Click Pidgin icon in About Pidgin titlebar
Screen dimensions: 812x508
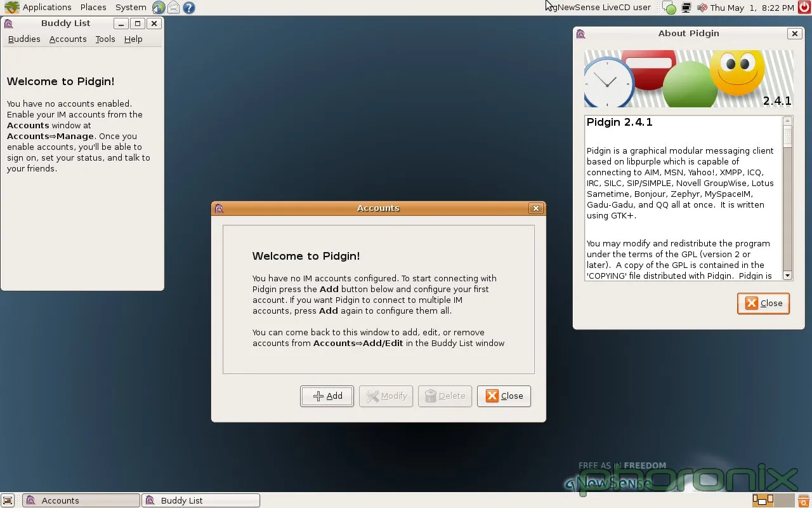pos(581,34)
